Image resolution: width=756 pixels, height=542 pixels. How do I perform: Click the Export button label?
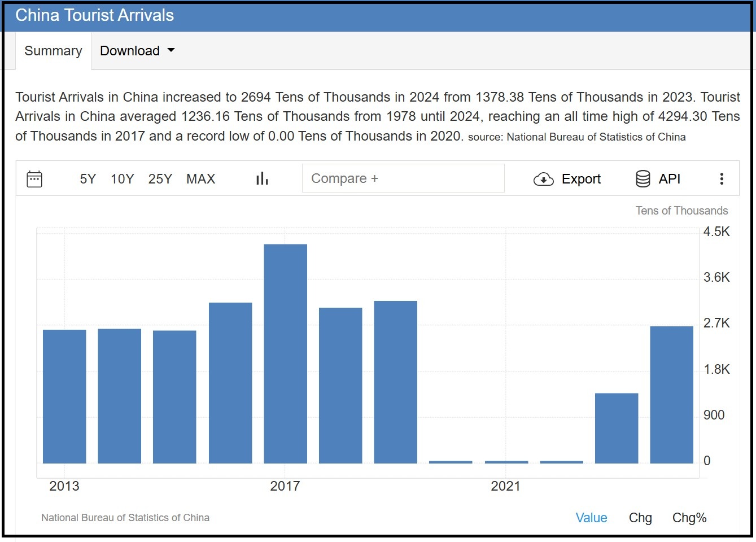coord(581,178)
